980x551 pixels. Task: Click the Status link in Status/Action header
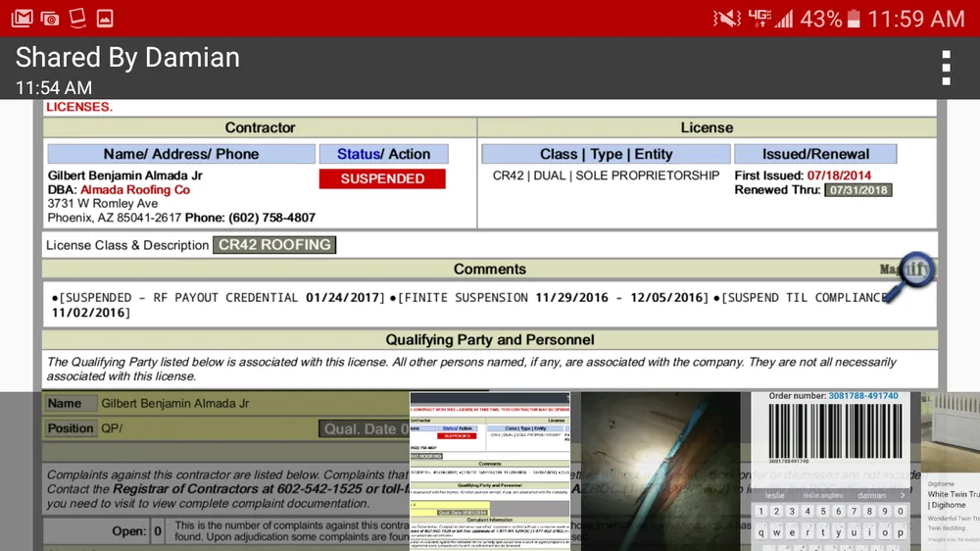point(359,154)
